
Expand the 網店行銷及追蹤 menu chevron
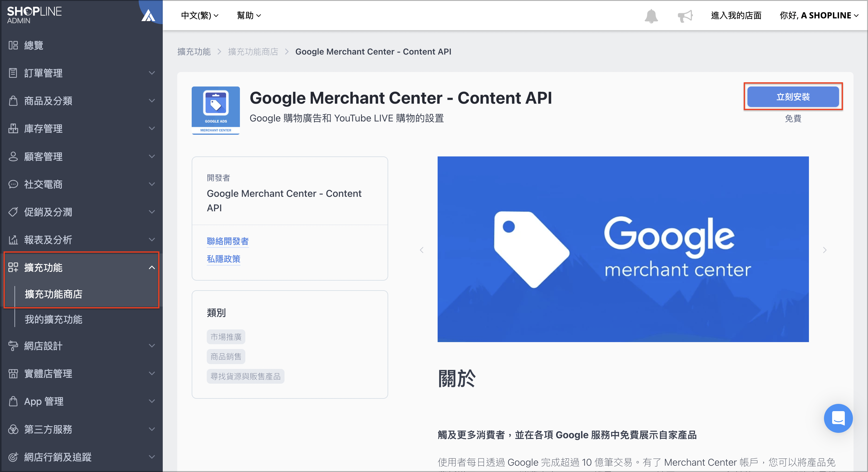click(152, 457)
